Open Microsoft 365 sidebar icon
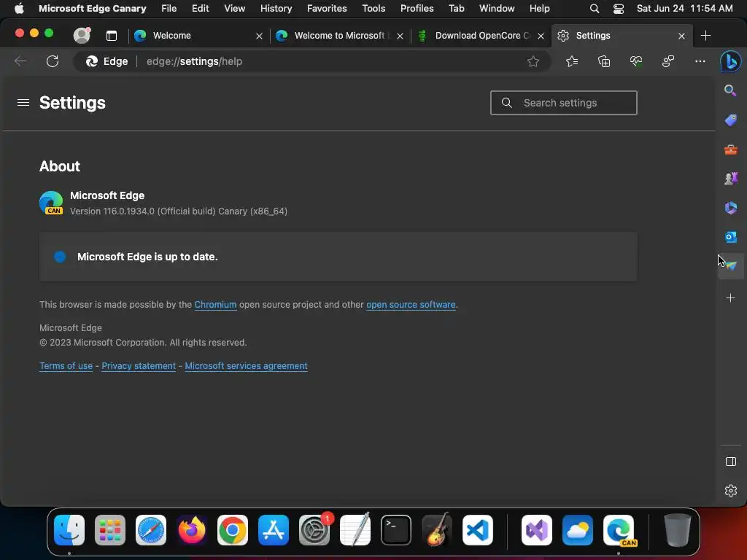The height and width of the screenshot is (560, 747). pyautogui.click(x=730, y=208)
